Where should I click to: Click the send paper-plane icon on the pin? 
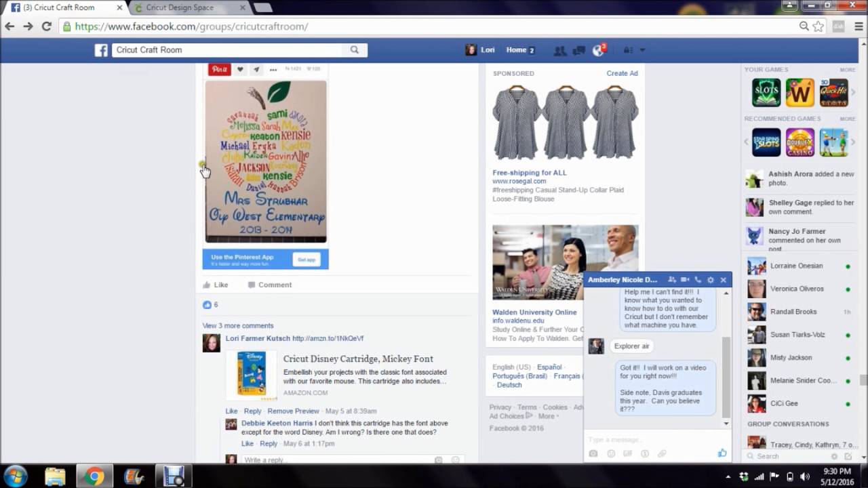(256, 69)
